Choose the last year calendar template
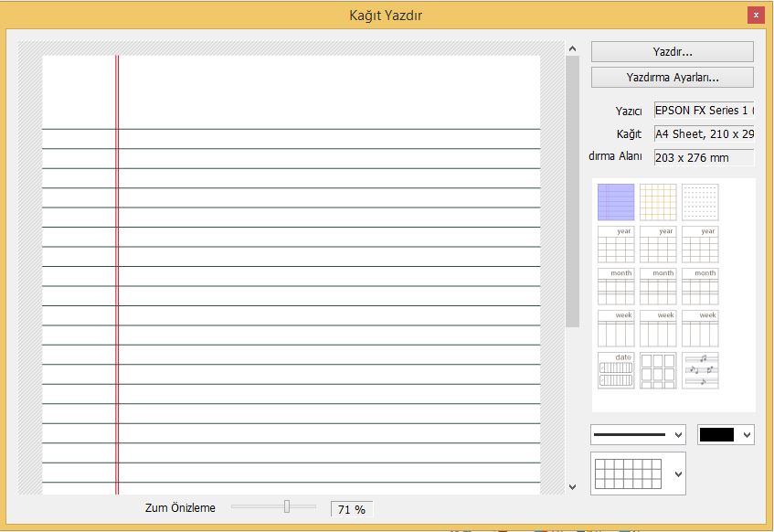This screenshot has width=774, height=532. tap(700, 244)
